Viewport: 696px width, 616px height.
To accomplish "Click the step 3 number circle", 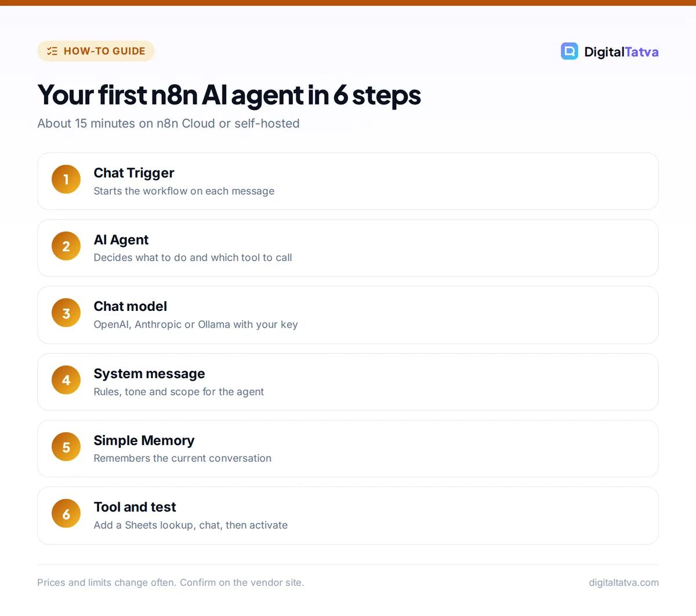I will click(66, 313).
